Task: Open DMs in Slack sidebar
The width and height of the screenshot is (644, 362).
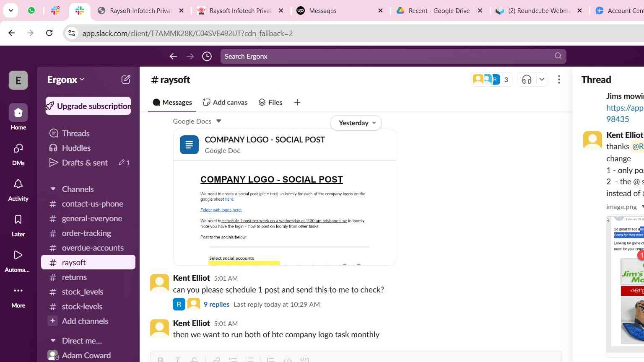Action: 18,153
